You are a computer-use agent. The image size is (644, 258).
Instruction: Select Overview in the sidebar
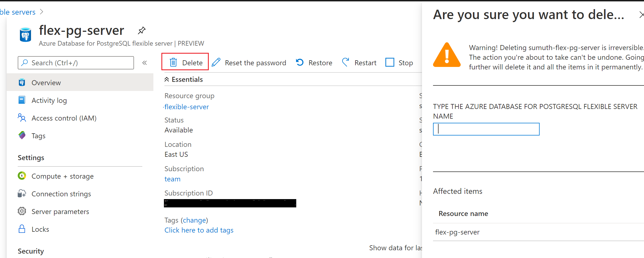[46, 82]
